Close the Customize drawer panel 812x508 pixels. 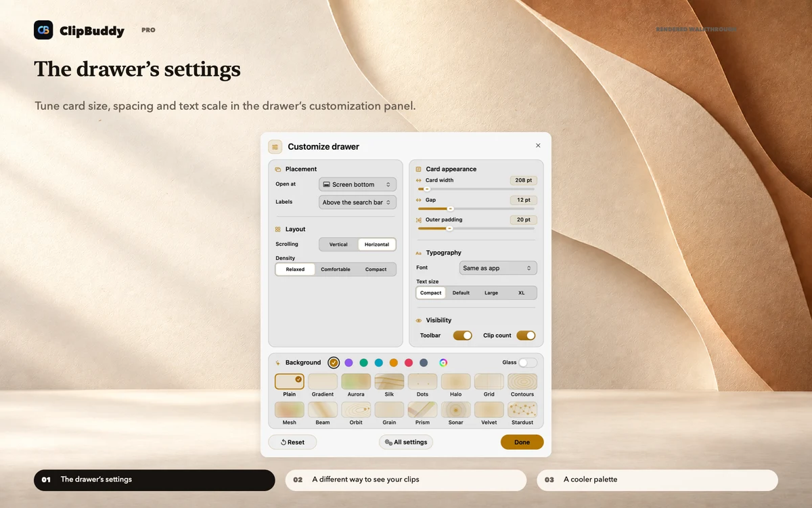[538, 146]
